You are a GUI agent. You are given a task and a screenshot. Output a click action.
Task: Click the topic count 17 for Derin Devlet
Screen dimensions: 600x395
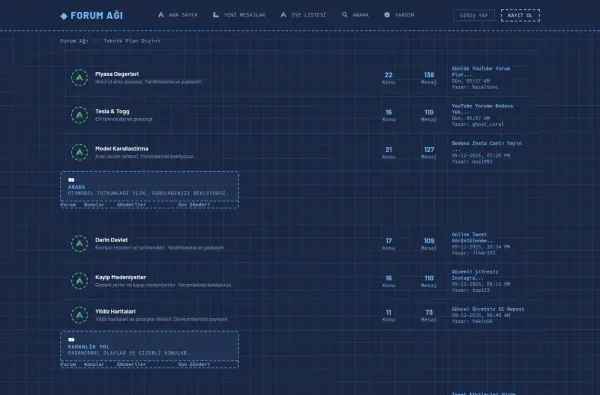coord(388,241)
